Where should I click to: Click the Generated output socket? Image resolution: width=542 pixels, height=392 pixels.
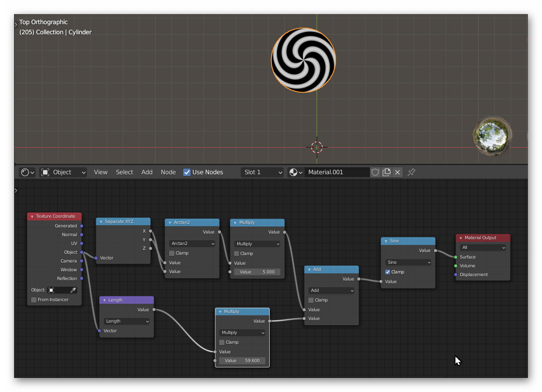(x=82, y=226)
